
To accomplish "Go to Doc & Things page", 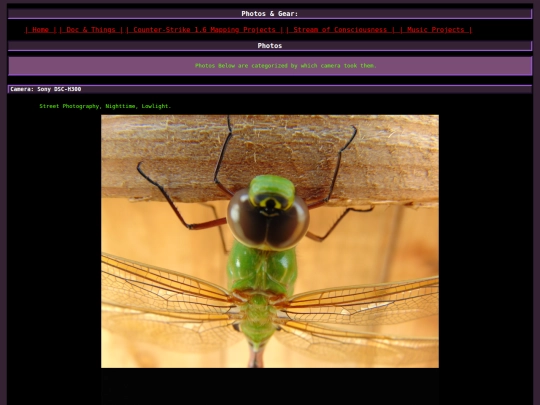I will [x=91, y=30].
